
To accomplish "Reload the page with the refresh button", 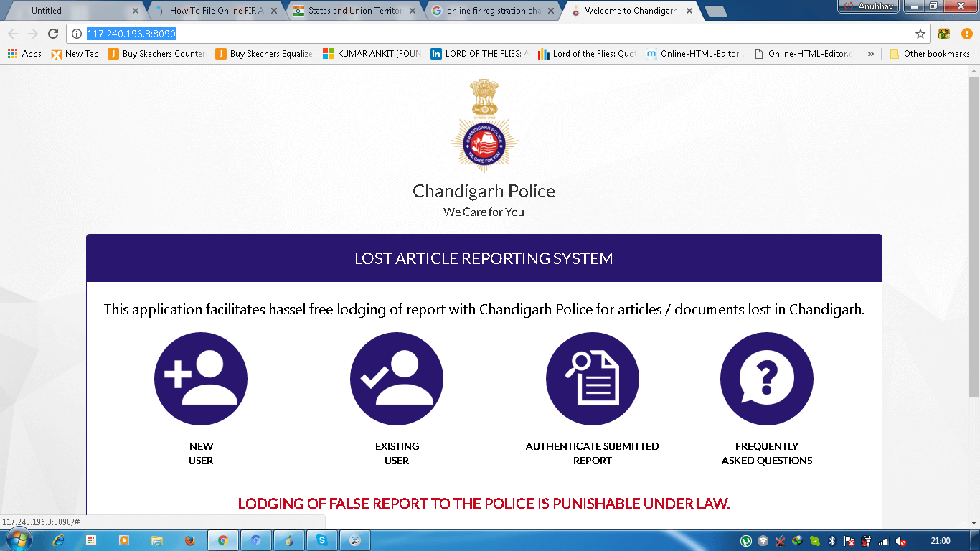I will [52, 34].
